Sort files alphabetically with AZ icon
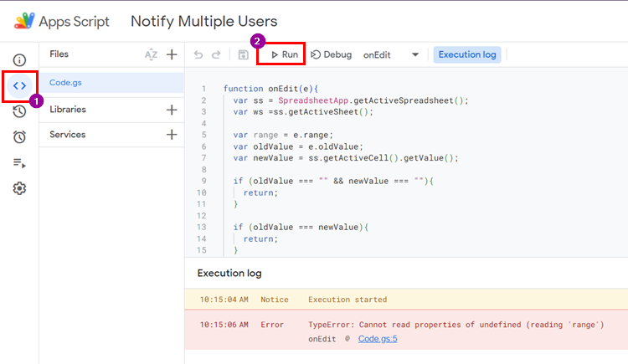The image size is (628, 364). [x=151, y=54]
